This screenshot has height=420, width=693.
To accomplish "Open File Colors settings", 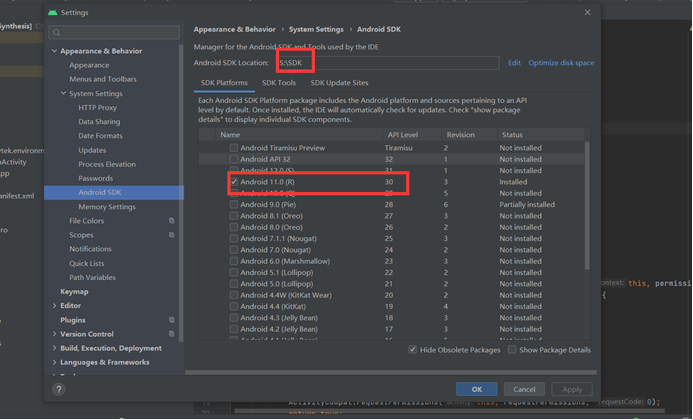I will tap(86, 221).
